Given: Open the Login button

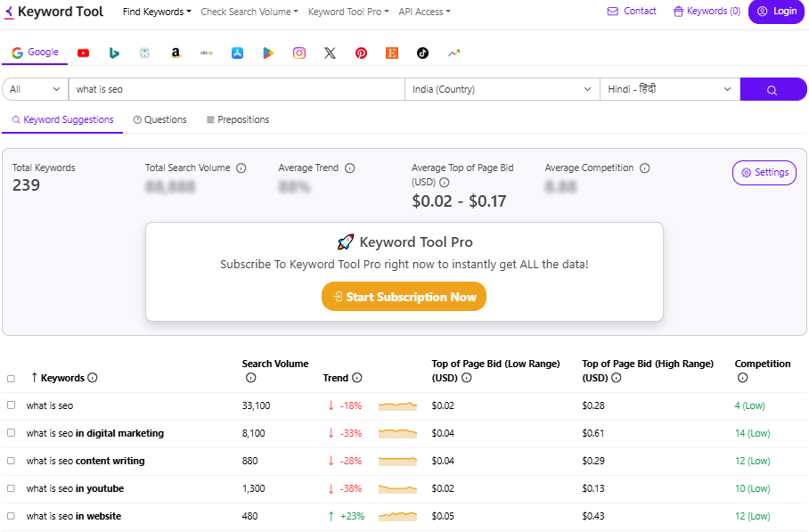Looking at the screenshot, I should (x=776, y=12).
